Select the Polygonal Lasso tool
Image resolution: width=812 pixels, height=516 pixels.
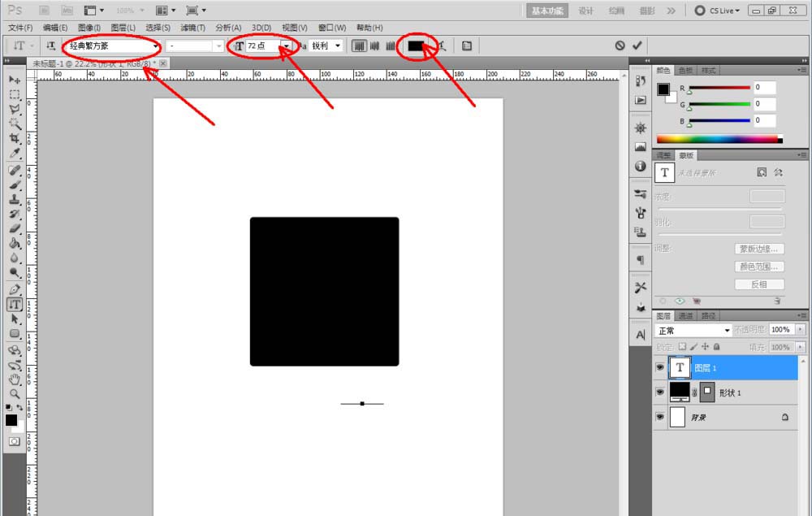(x=15, y=109)
